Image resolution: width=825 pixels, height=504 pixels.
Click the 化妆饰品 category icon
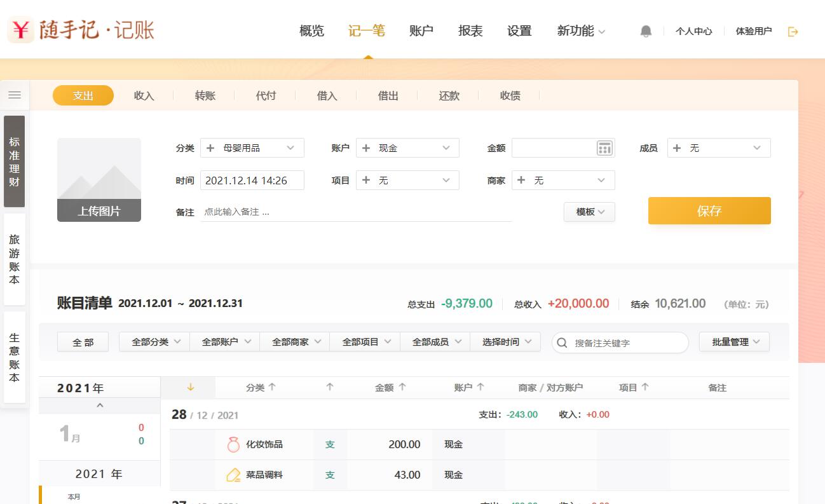pos(233,444)
